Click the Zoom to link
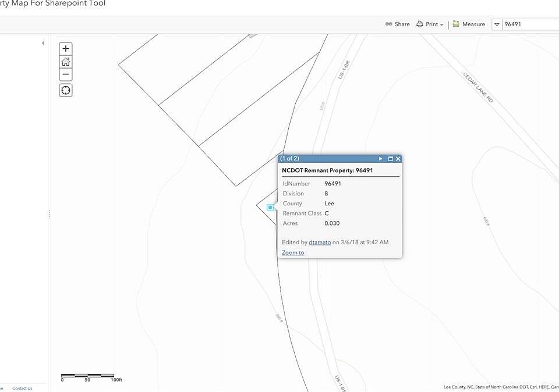Viewport: 559px width, 392px height. [x=293, y=252]
